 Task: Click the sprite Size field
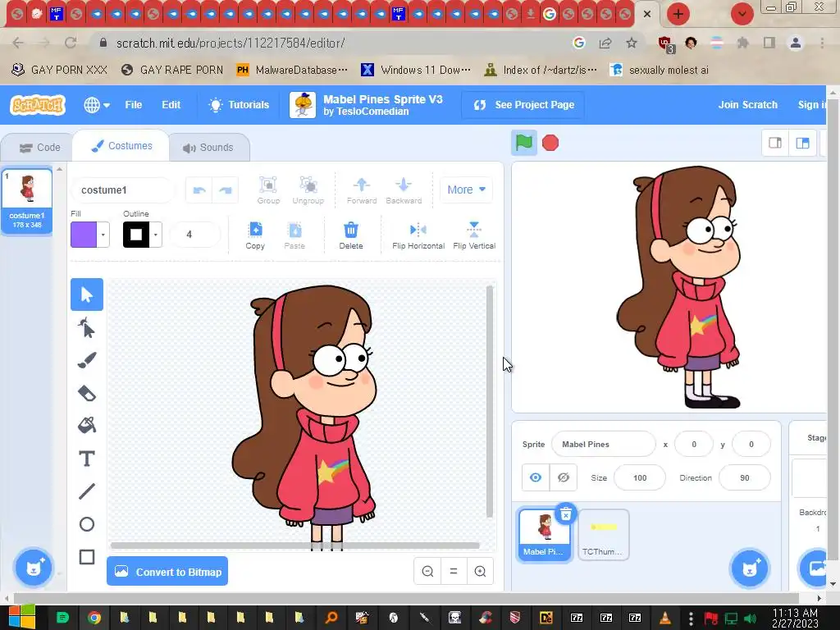tap(640, 478)
